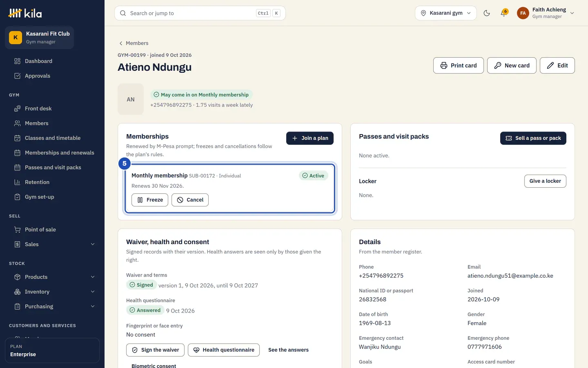This screenshot has width=588, height=368.
Task: Focus the Search or jump to field
Action: coord(200,13)
